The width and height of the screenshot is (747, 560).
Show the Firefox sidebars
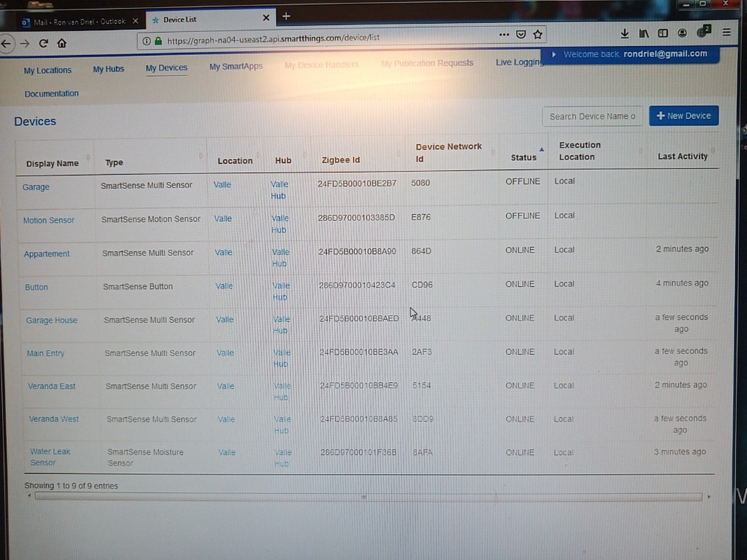663,33
